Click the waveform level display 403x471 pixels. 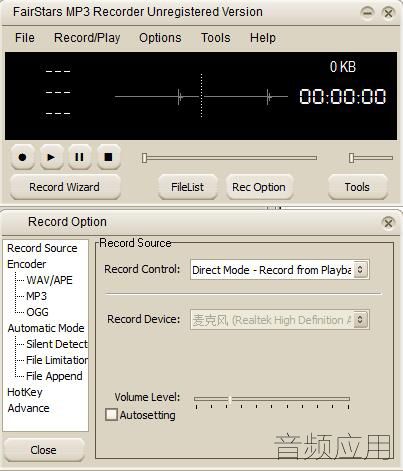click(201, 96)
